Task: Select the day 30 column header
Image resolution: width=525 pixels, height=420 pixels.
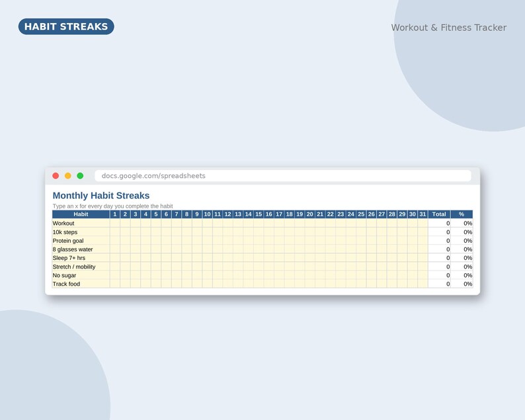Action: pos(412,214)
